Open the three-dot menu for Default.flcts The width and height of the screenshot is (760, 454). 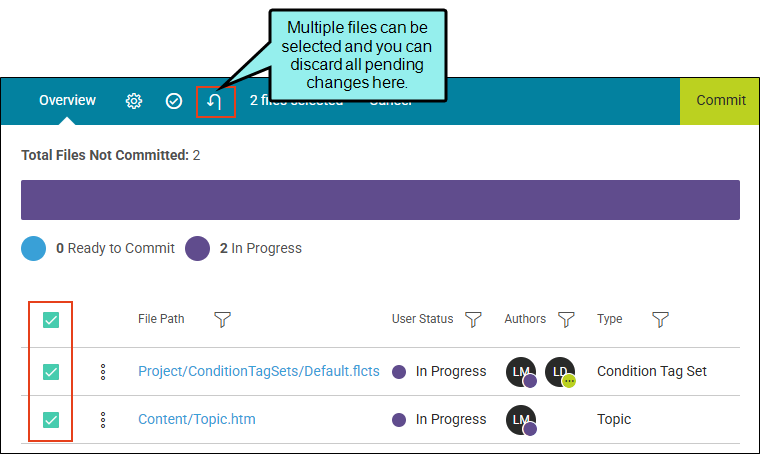click(x=102, y=372)
